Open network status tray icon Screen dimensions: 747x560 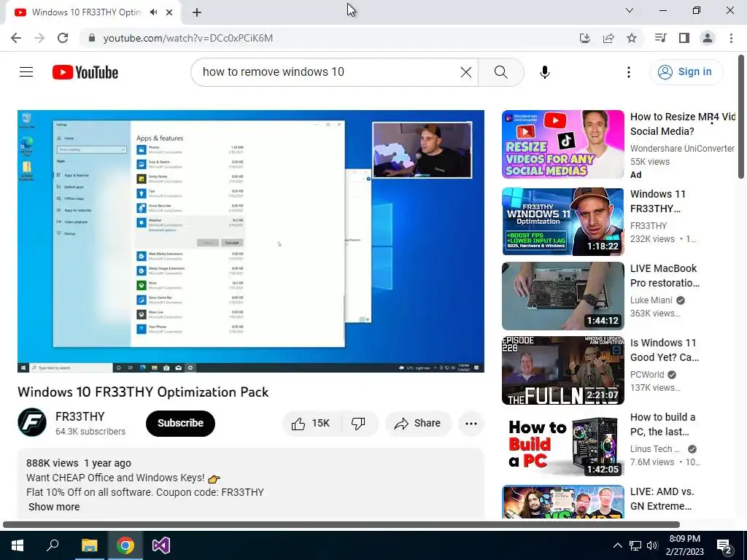635,545
